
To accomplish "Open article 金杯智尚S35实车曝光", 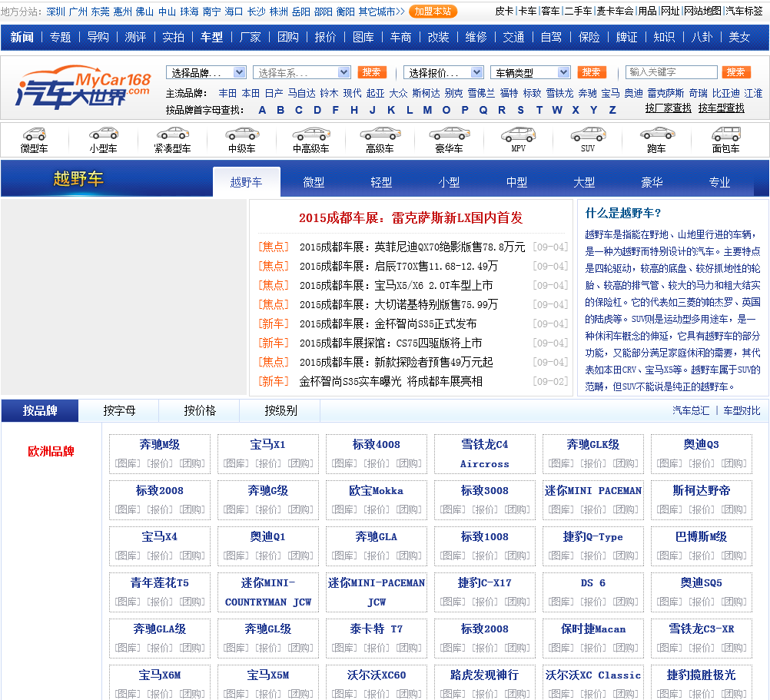I will click(391, 381).
